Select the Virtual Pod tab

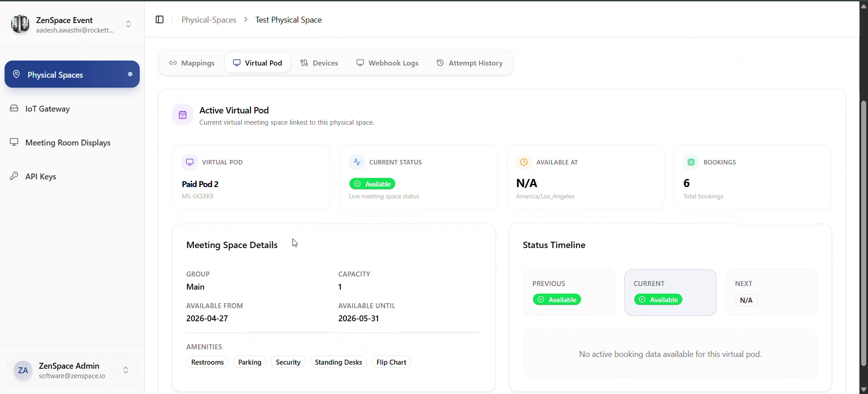click(257, 63)
